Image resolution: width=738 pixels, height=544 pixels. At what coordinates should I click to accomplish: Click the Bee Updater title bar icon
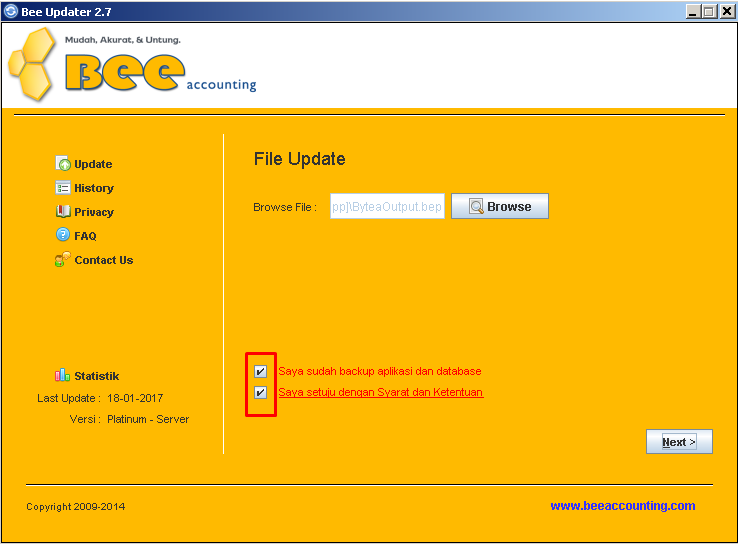pyautogui.click(x=10, y=11)
